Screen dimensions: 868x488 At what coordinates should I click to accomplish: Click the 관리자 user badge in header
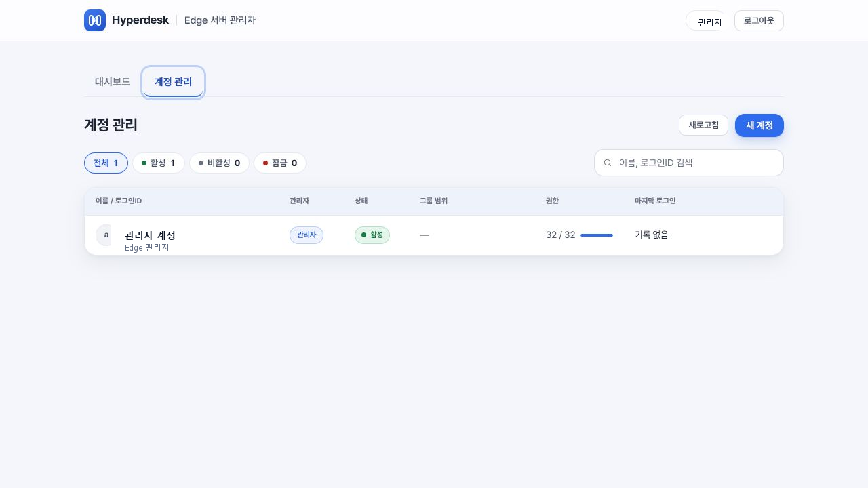tap(707, 21)
